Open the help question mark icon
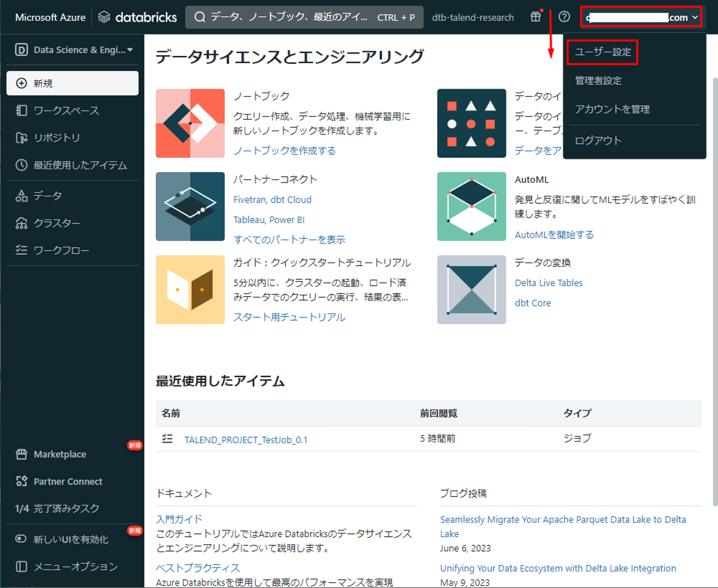 564,17
